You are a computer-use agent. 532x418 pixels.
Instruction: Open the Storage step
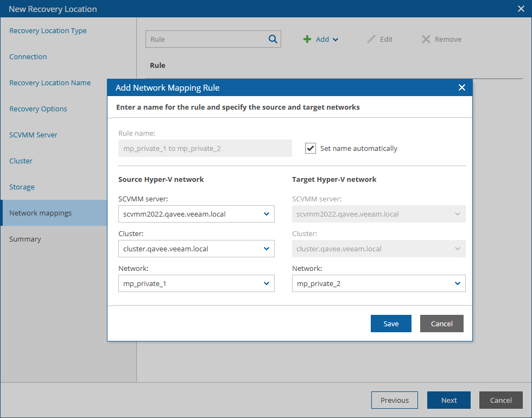(22, 187)
